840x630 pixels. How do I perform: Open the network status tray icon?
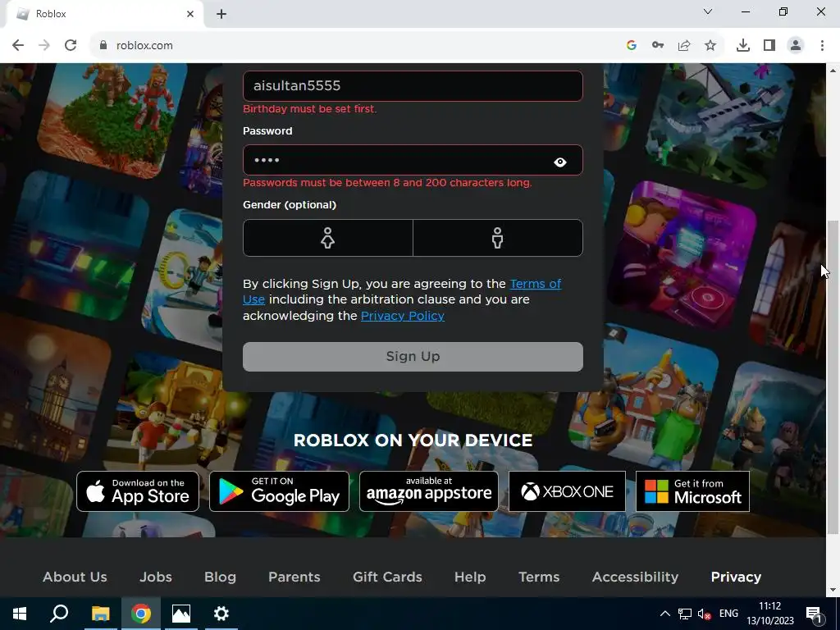[x=685, y=614]
